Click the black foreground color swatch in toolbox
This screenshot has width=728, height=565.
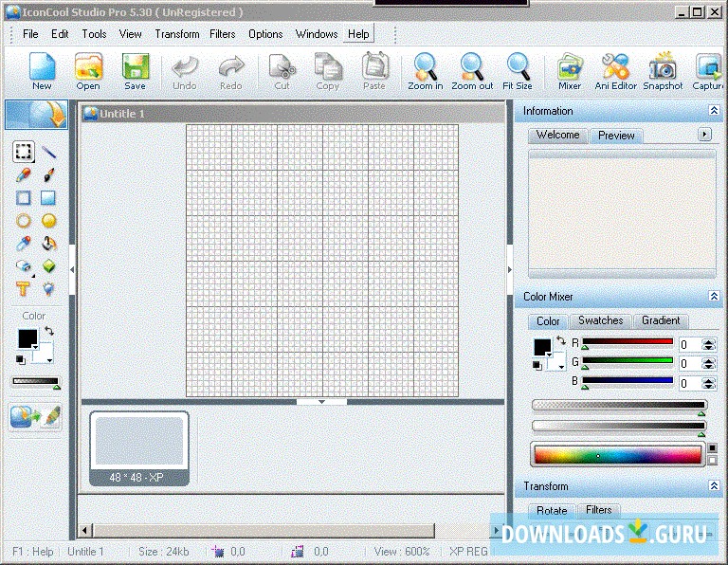click(27, 338)
